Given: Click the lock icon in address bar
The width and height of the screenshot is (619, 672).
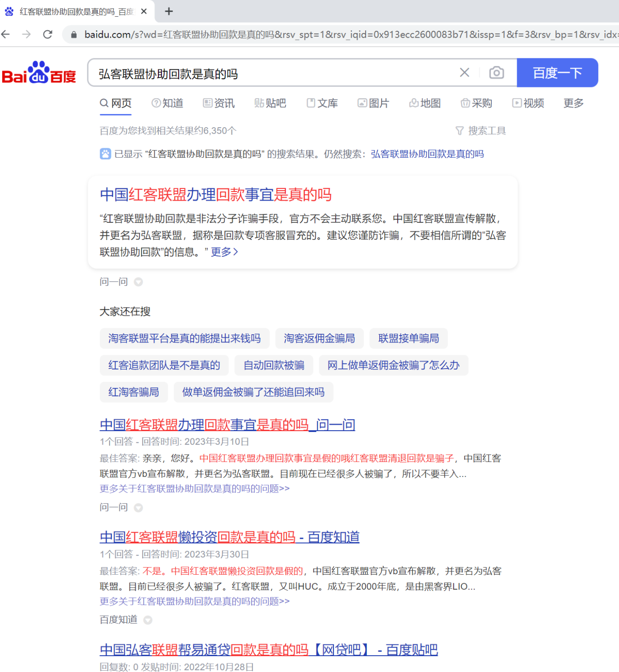Looking at the screenshot, I should [74, 34].
